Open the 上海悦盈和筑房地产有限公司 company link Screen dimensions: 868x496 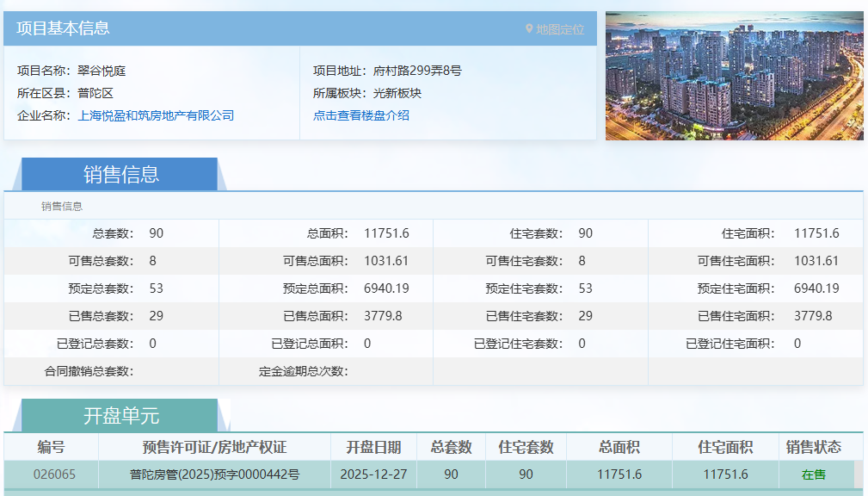click(156, 115)
